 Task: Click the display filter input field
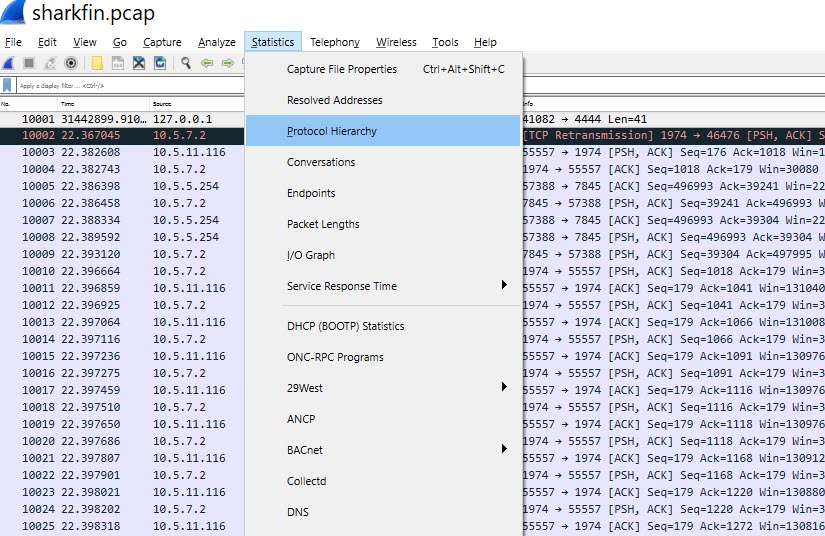(x=130, y=85)
